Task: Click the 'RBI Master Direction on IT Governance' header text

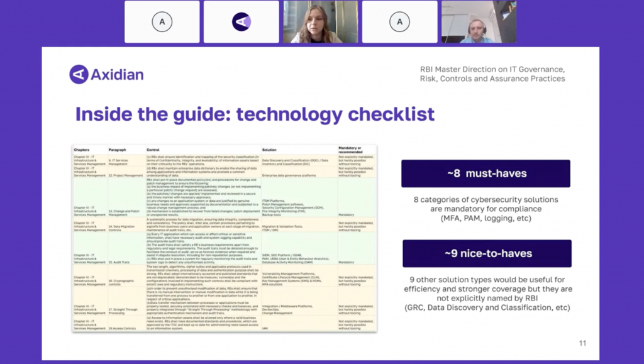Action: coord(492,69)
